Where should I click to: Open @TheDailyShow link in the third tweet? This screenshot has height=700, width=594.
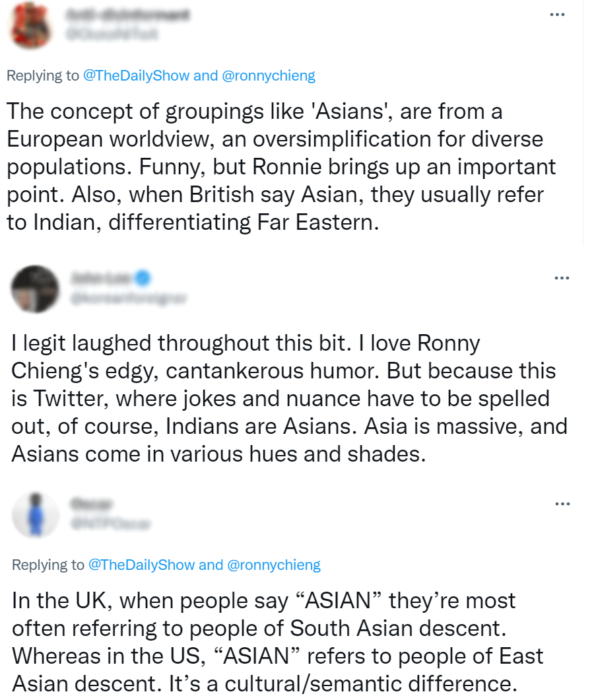(142, 565)
